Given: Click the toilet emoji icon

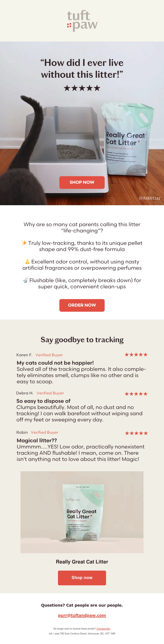Looking at the screenshot, I should coord(25,280).
